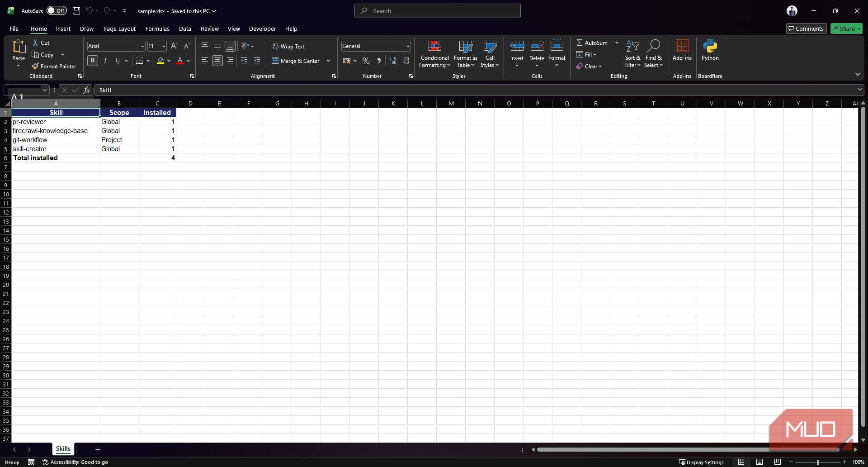Open Cell Styles gallery

[x=490, y=54]
